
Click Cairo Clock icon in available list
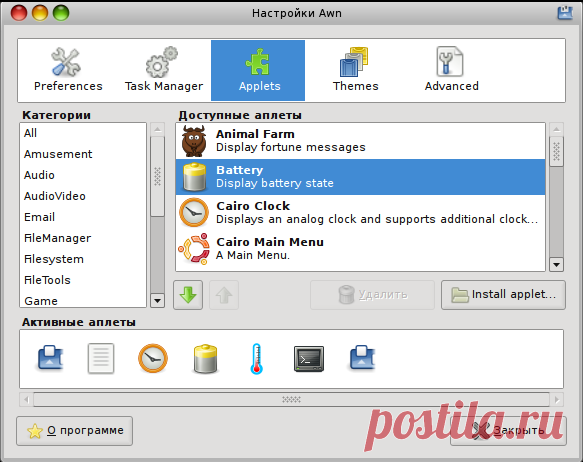[194, 212]
